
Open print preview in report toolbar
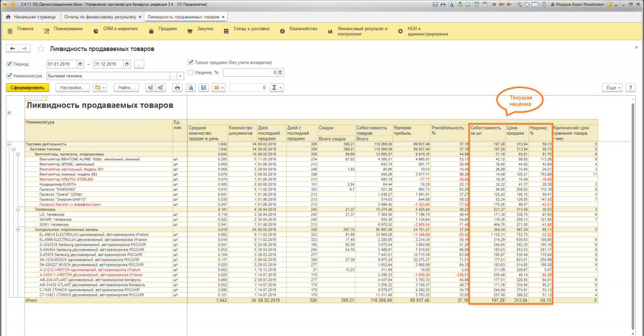point(191,87)
